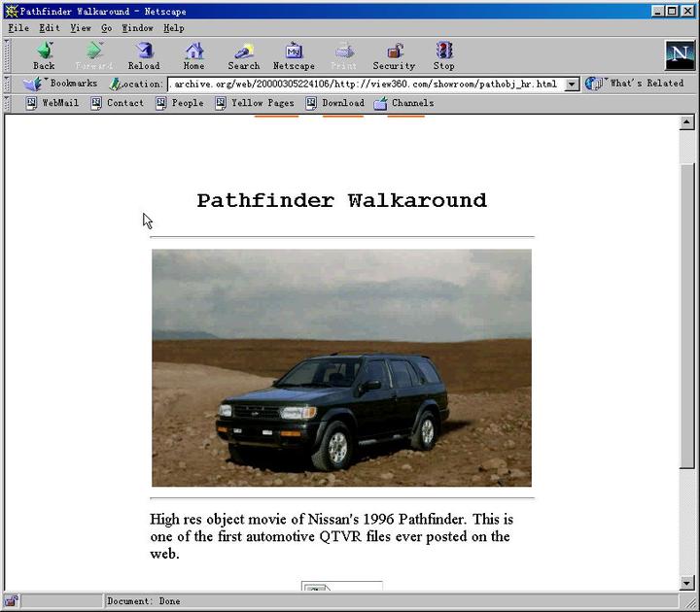Reload the current page
Viewport: 700px width, 612px height.
pos(144,55)
